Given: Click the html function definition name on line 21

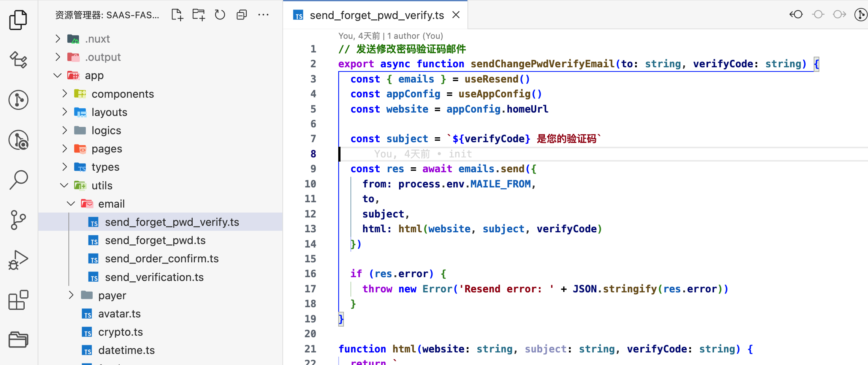Looking at the screenshot, I should click(404, 349).
